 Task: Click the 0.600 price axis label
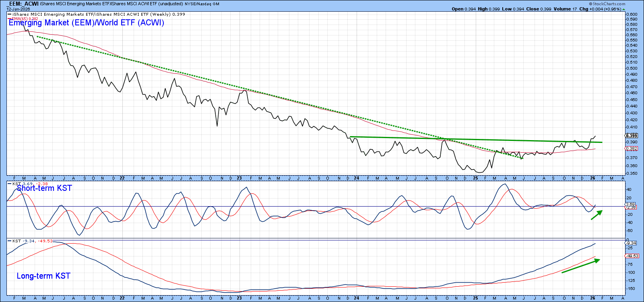pyautogui.click(x=632, y=14)
